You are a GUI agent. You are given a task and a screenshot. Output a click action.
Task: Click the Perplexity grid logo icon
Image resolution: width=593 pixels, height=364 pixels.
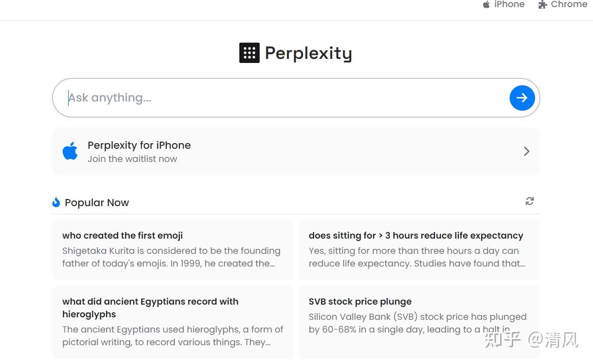(249, 53)
